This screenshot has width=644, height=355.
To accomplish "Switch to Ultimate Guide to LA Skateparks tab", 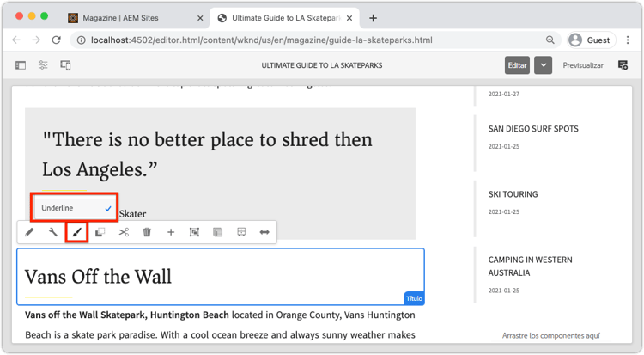I will point(285,18).
